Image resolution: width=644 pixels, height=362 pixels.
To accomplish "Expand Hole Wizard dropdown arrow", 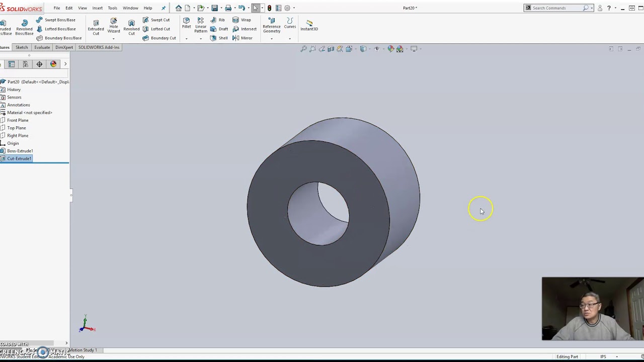I will (114, 39).
